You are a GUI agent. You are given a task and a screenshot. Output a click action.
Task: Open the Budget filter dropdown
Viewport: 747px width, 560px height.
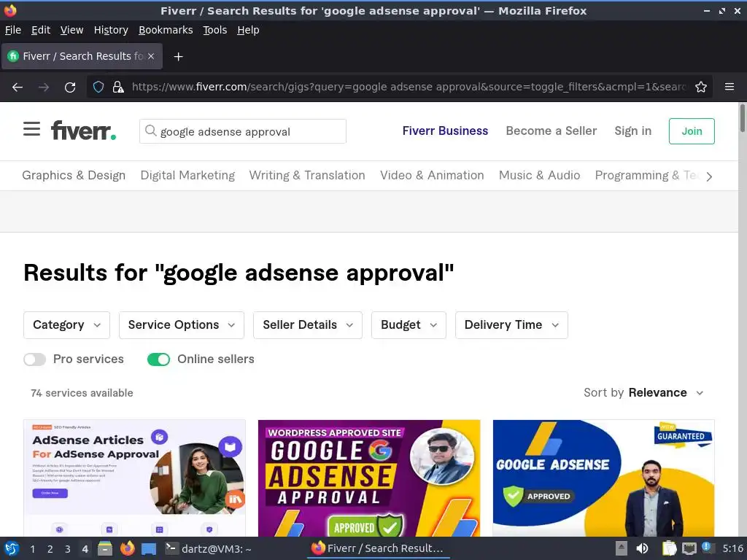(x=409, y=325)
